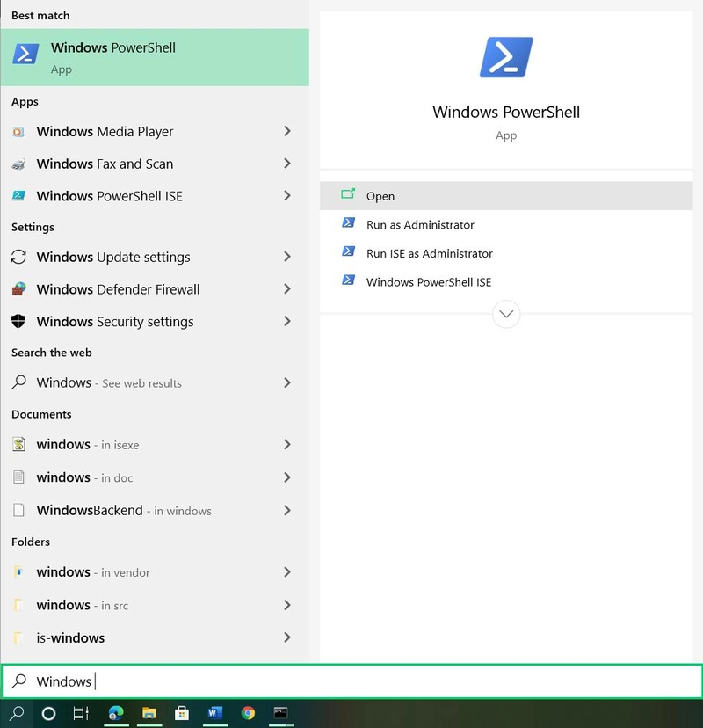703x728 pixels.
Task: Expand WindowsBackend result arrow
Action: (x=287, y=510)
